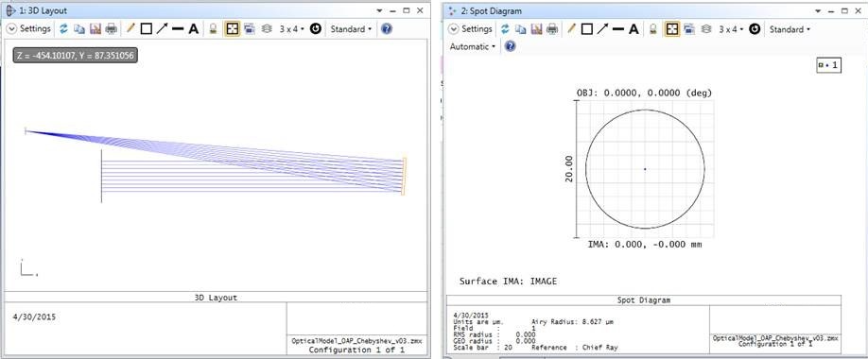Draw rectangle annotation in Spot Diagram toolbar
The height and width of the screenshot is (359, 868).
[x=587, y=28]
